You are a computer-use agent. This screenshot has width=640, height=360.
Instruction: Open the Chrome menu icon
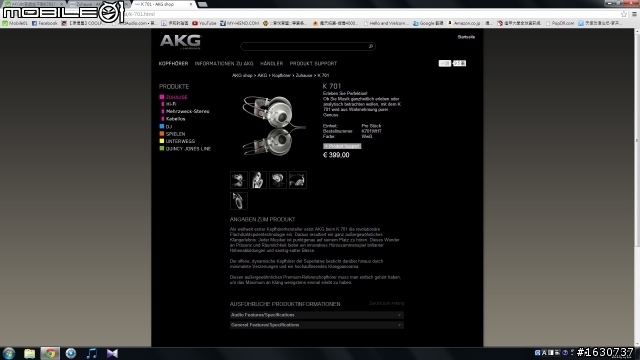click(634, 14)
